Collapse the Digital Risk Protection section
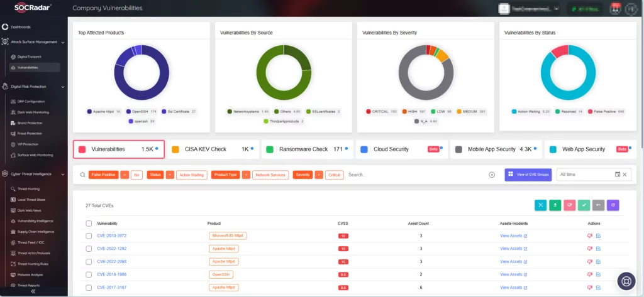This screenshot has width=644, height=297. 62,87
